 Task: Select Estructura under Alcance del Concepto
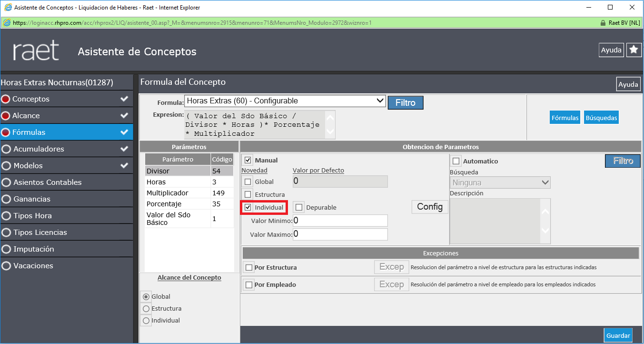click(x=146, y=309)
